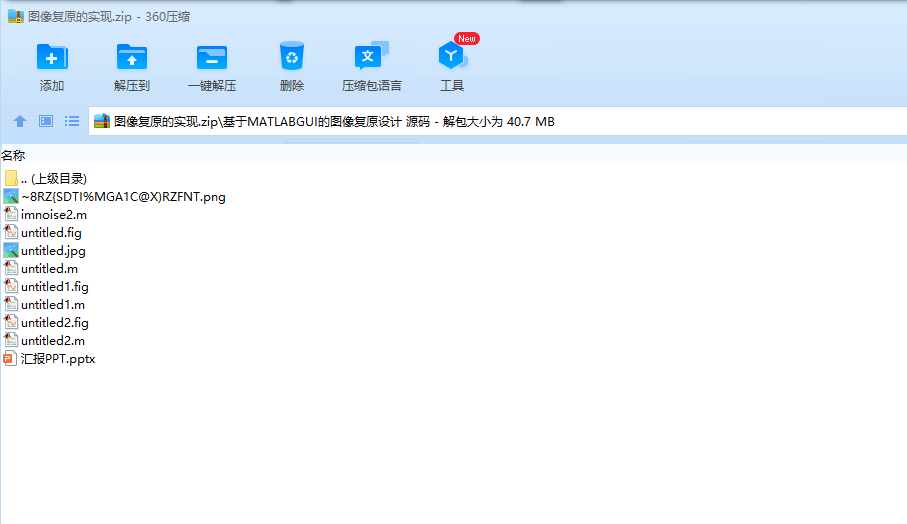Click the untitled1.fig file icon

[10, 286]
